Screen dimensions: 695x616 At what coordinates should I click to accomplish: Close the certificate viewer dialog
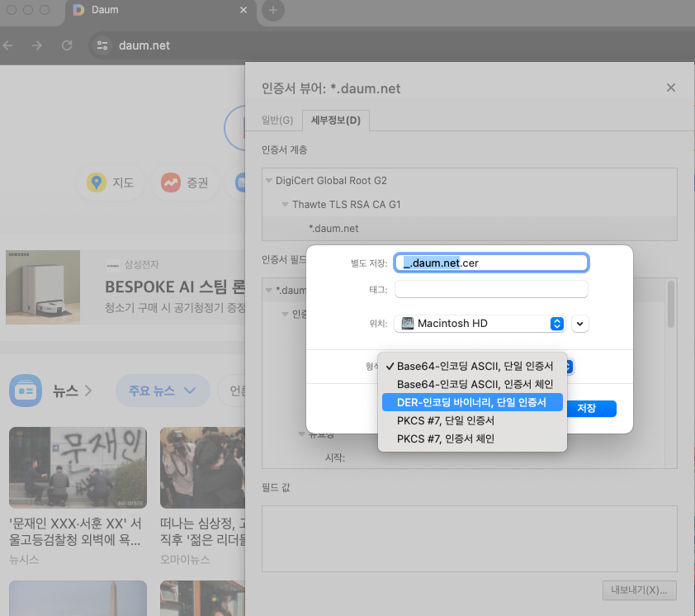[x=670, y=88]
